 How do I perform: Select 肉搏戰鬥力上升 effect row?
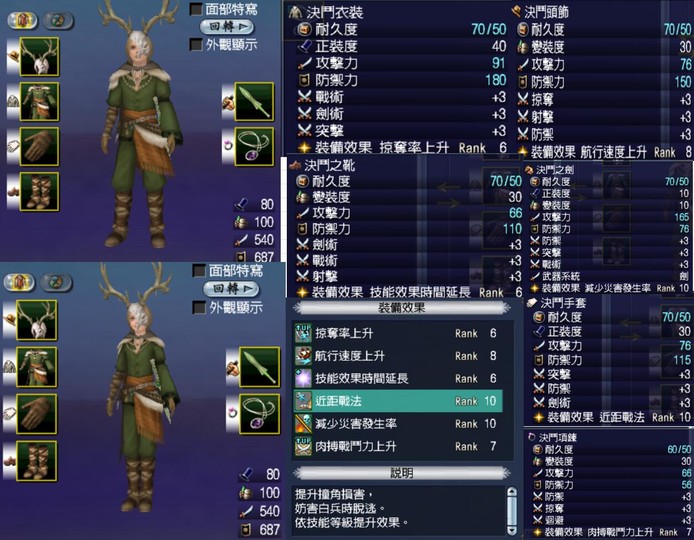[398, 446]
